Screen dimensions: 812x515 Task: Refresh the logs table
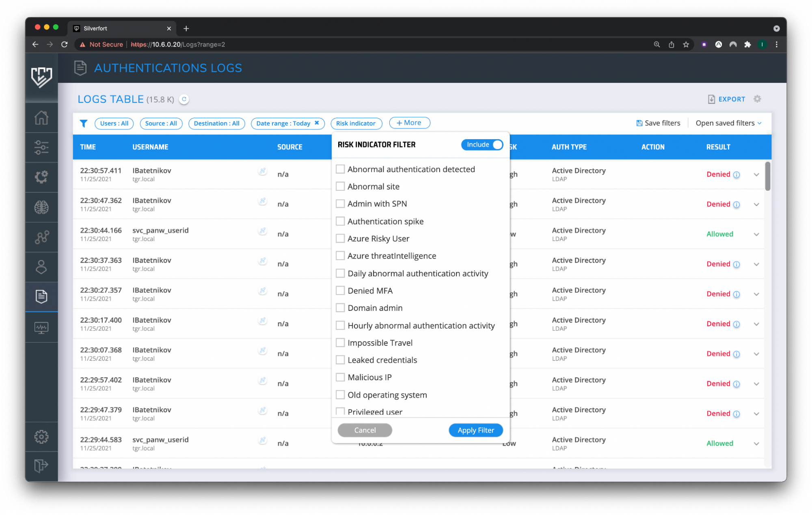coord(184,99)
